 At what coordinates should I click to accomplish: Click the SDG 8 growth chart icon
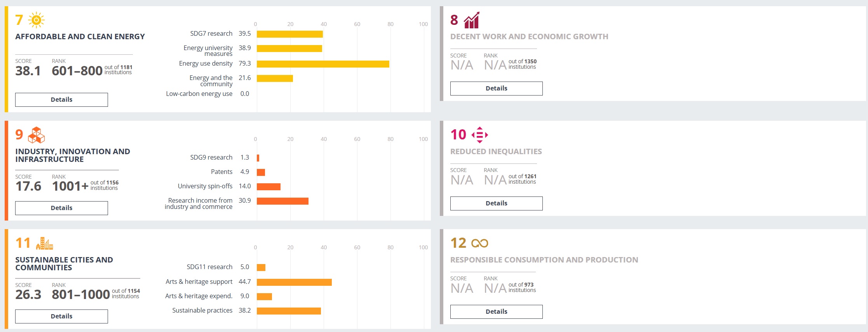coord(471,20)
